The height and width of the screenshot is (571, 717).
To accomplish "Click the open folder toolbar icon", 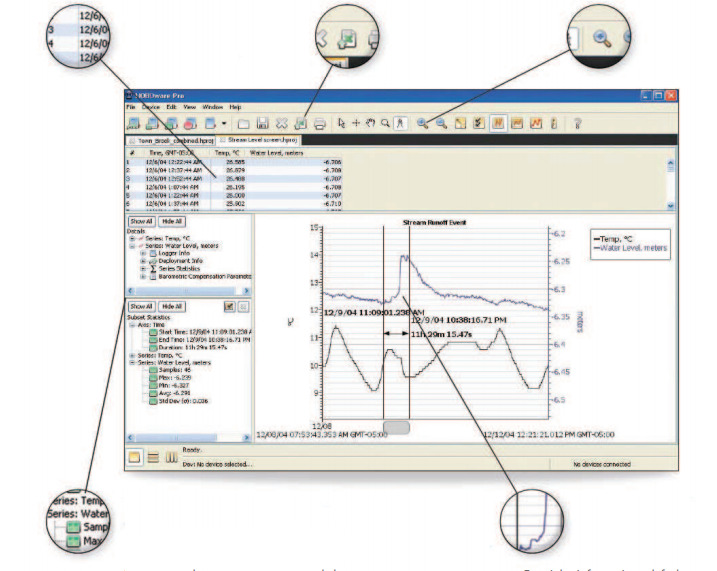I will tap(245, 123).
